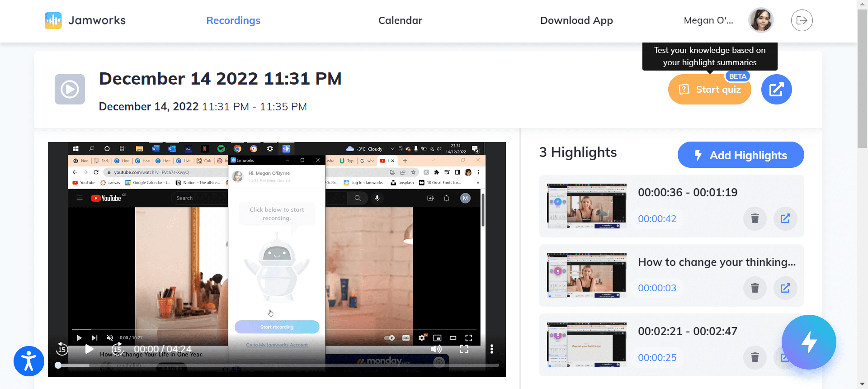
Task: Start the beta quiz
Action: pyautogui.click(x=709, y=90)
